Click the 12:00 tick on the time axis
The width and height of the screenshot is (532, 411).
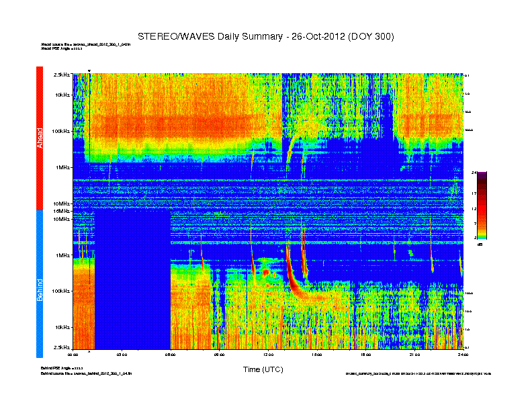[268, 354]
